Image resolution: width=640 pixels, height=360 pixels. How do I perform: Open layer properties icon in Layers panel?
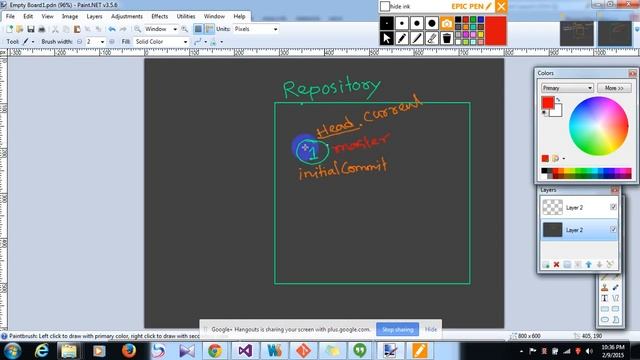pos(610,265)
